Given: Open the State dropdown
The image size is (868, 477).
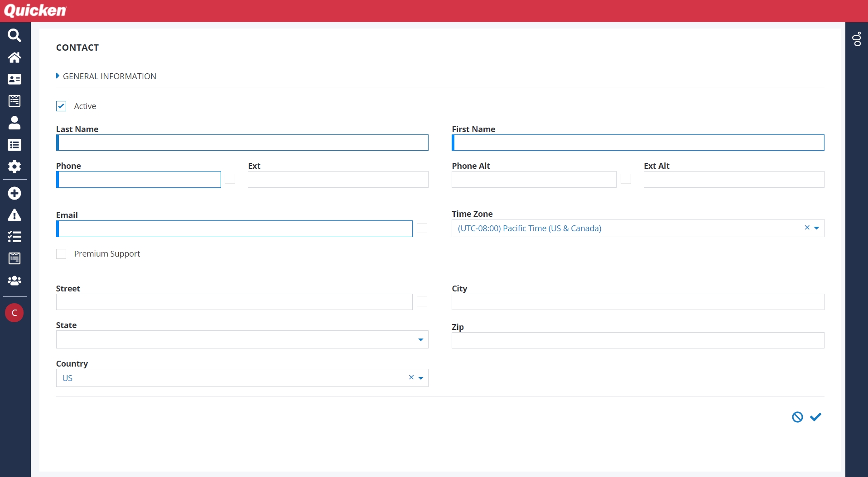Looking at the screenshot, I should pyautogui.click(x=420, y=339).
